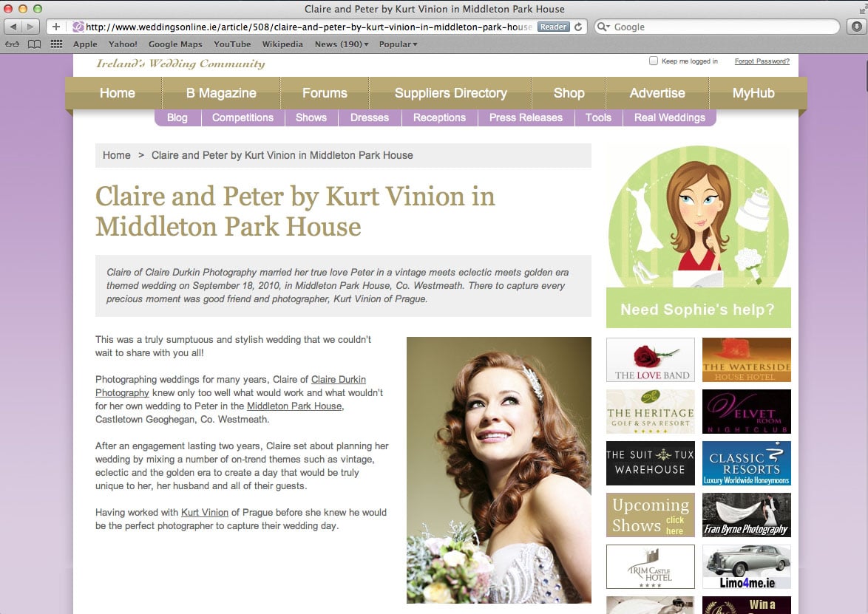Image resolution: width=868 pixels, height=614 pixels.
Task: Click The Waterside House Hotel ad
Action: 746,360
